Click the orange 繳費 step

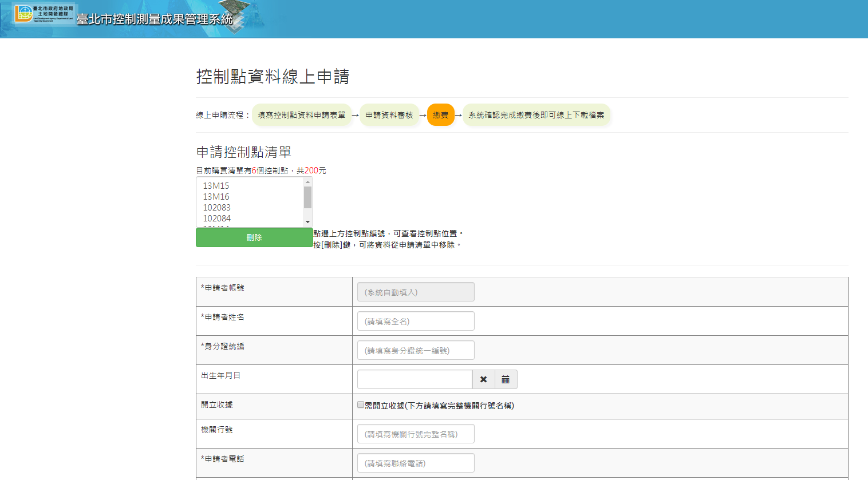click(x=440, y=115)
